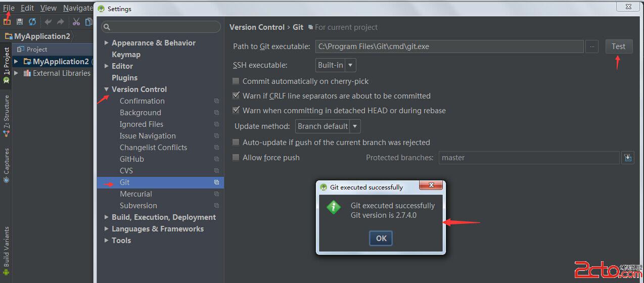Screen dimensions: 644x283
Task: Expand Build, Execution, Deployment section
Action: tap(107, 217)
